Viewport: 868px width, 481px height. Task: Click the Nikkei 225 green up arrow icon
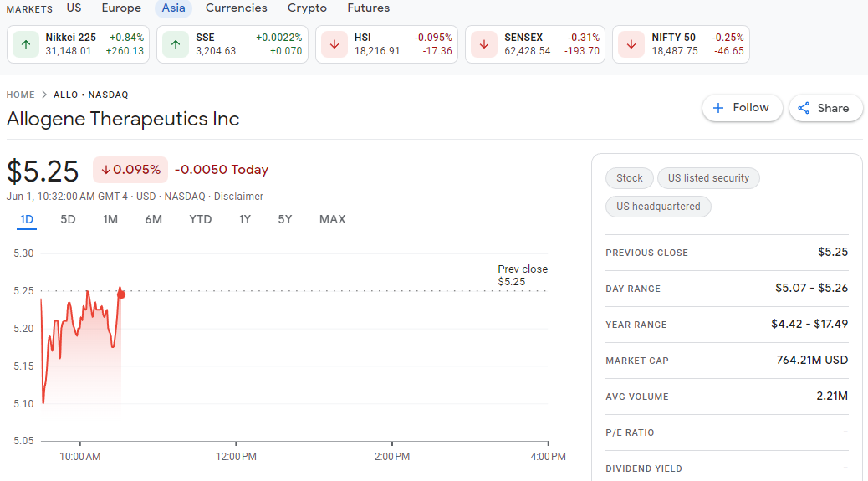(26, 44)
